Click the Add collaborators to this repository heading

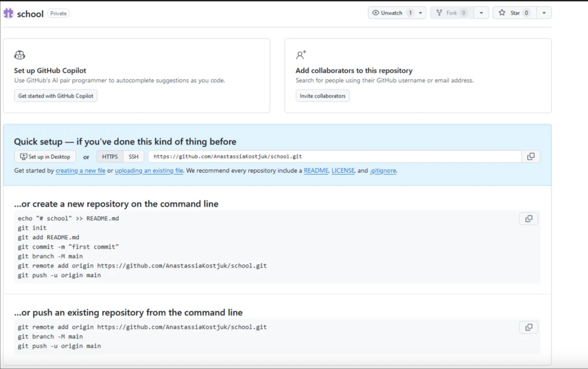tap(354, 71)
